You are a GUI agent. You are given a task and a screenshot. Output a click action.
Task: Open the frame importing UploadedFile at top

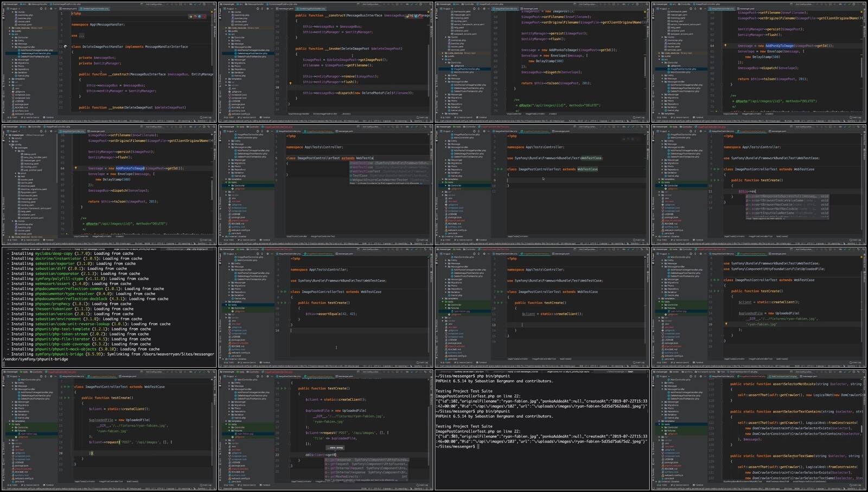click(759, 307)
